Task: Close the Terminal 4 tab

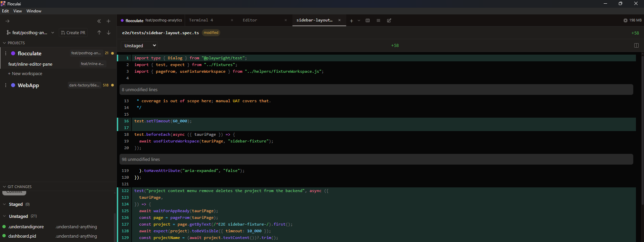Action: [x=232, y=20]
